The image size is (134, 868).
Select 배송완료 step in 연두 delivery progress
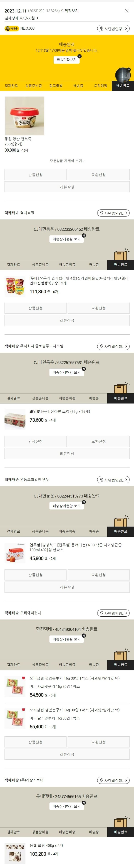tap(120, 532)
